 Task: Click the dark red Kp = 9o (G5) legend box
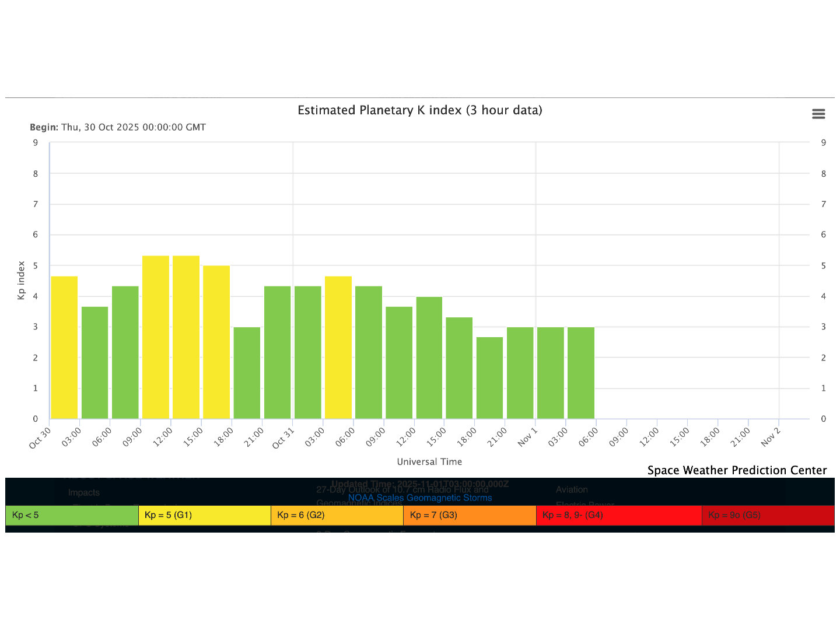pyautogui.click(x=768, y=515)
